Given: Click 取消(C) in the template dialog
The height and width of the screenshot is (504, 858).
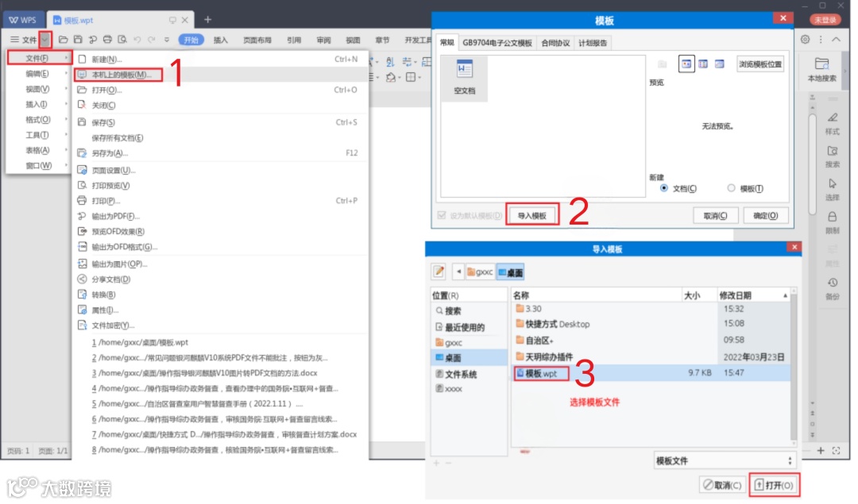Looking at the screenshot, I should 715,215.
